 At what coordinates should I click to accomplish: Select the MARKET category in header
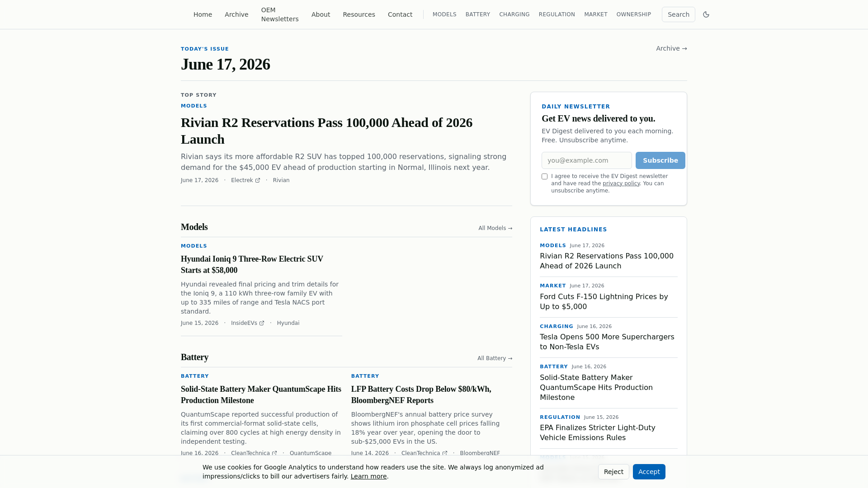click(596, 14)
